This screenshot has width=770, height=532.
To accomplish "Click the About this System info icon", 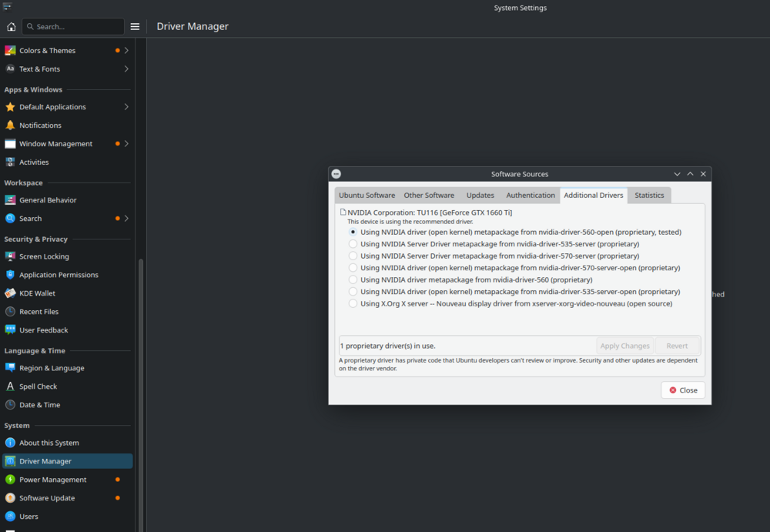I will (10, 443).
